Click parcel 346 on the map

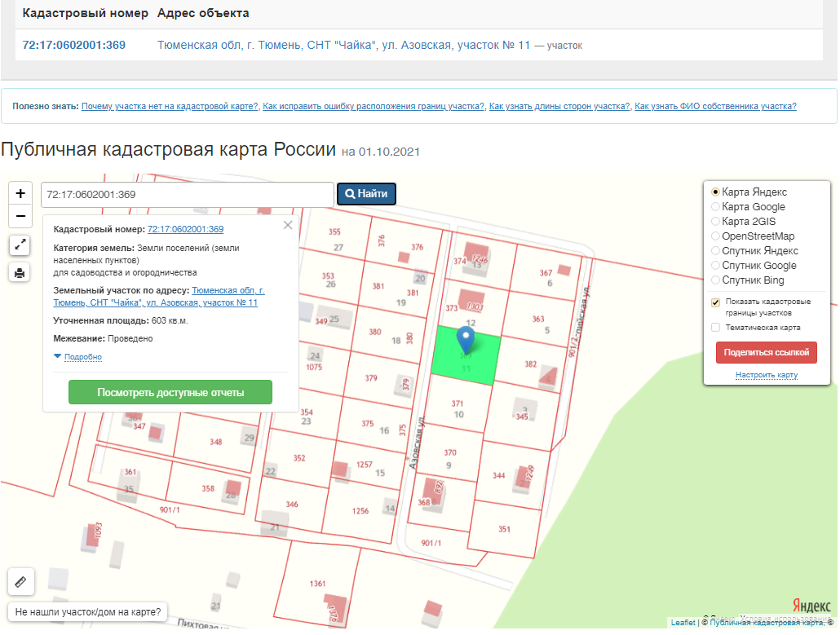291,504
